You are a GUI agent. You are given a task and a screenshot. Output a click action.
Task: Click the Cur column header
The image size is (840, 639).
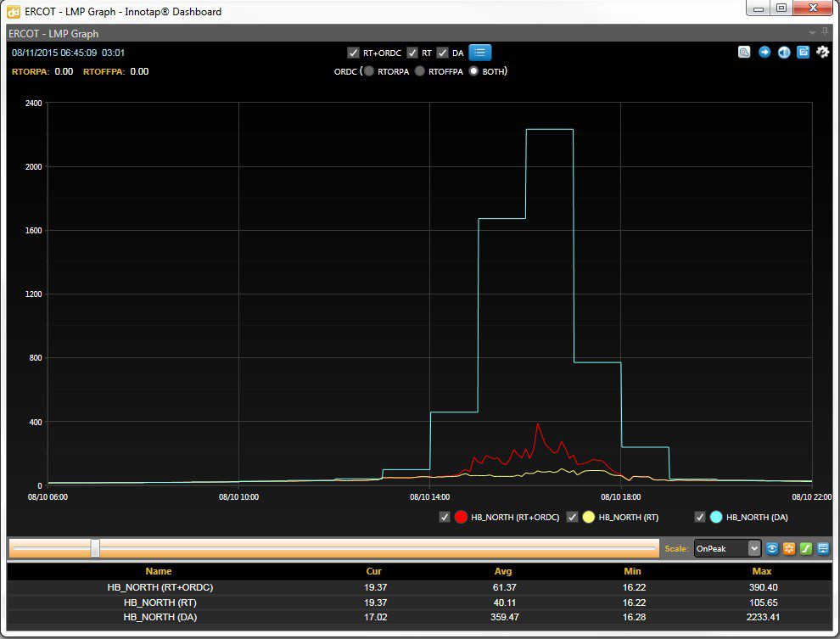pyautogui.click(x=374, y=571)
